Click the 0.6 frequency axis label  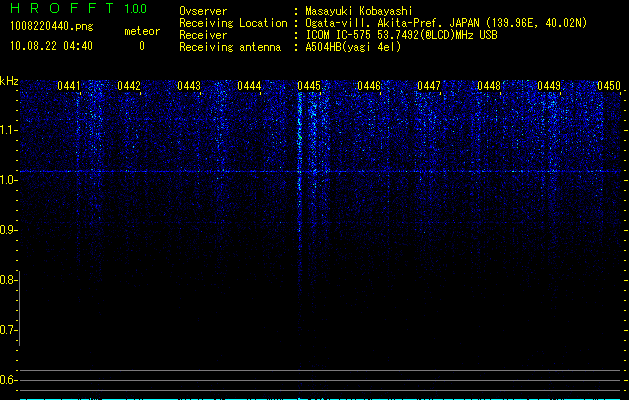[8, 380]
